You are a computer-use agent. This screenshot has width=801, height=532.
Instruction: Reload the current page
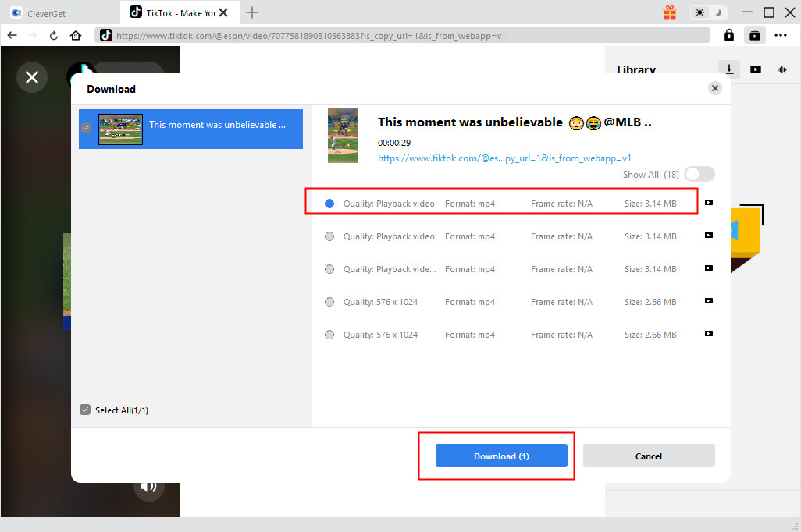[54, 35]
